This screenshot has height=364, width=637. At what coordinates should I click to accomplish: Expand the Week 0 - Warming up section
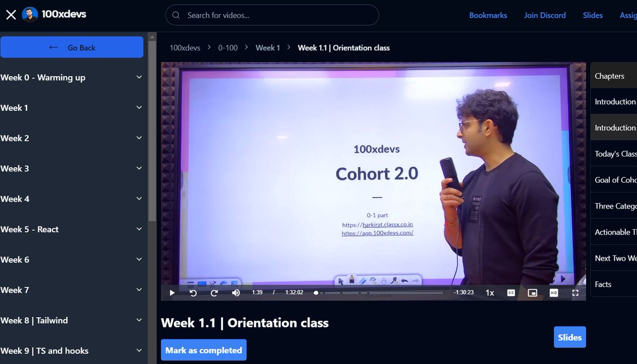click(x=72, y=77)
